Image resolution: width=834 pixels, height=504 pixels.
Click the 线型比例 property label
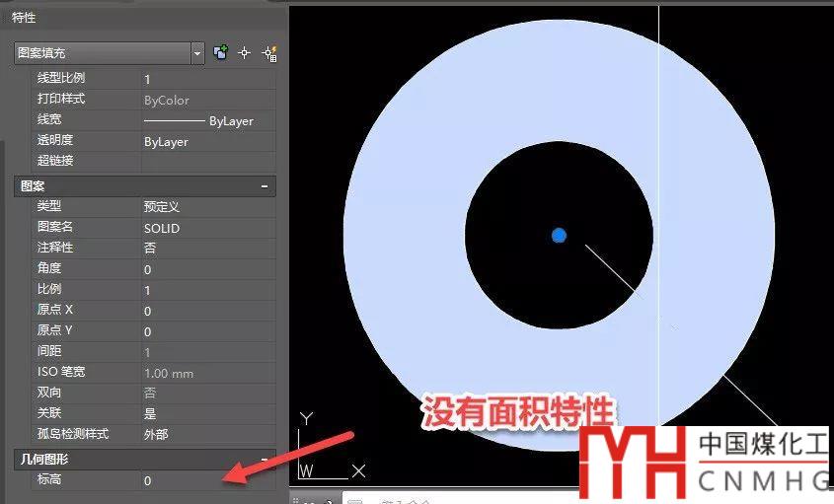point(60,78)
